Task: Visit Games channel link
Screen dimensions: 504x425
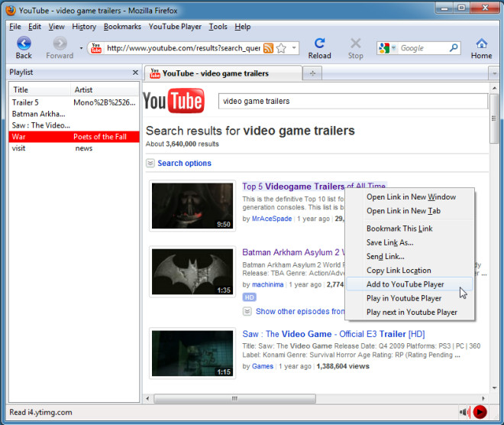Action: click(263, 366)
